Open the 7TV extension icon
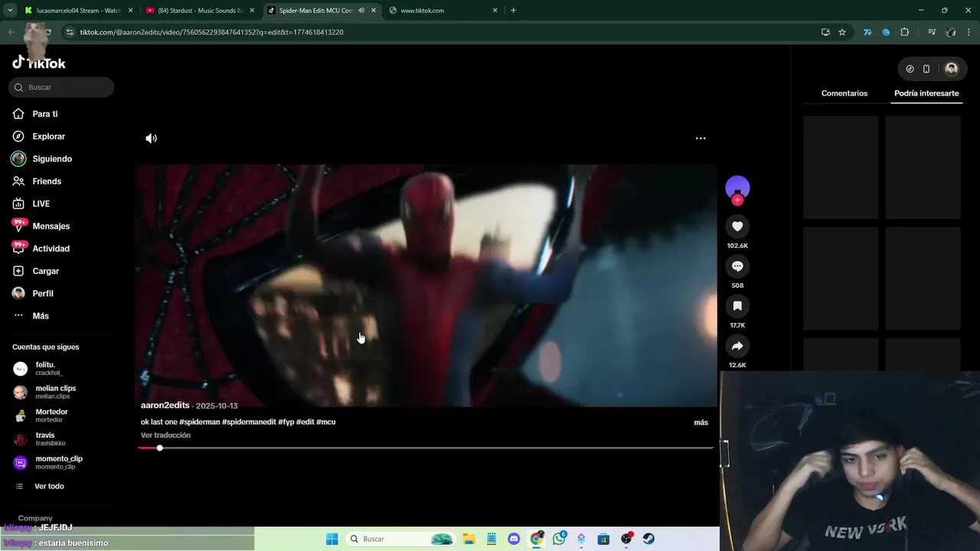 [x=867, y=32]
